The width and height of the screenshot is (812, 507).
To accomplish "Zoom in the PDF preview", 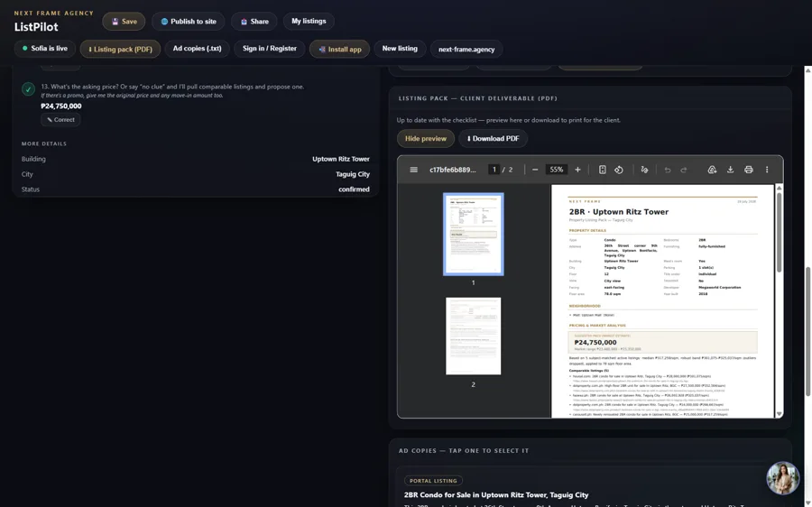I will [x=577, y=170].
